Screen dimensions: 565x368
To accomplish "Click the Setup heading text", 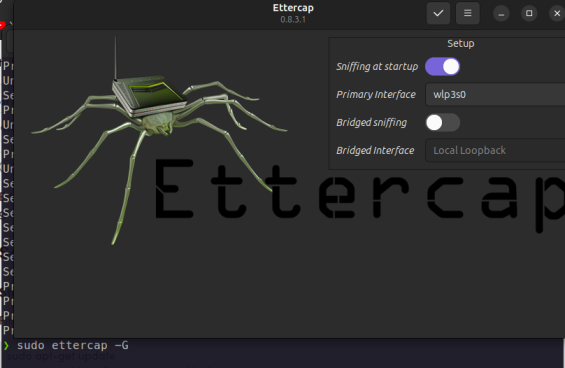I will [461, 44].
